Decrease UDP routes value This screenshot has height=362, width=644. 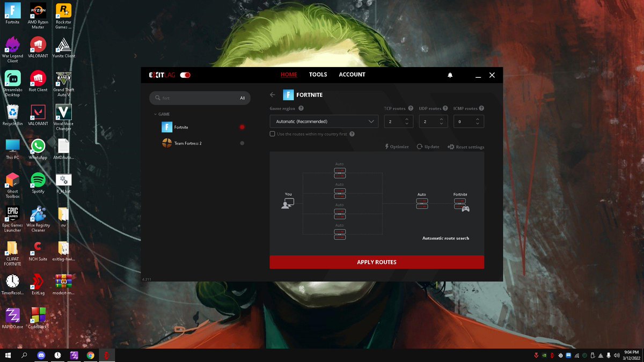pos(442,124)
